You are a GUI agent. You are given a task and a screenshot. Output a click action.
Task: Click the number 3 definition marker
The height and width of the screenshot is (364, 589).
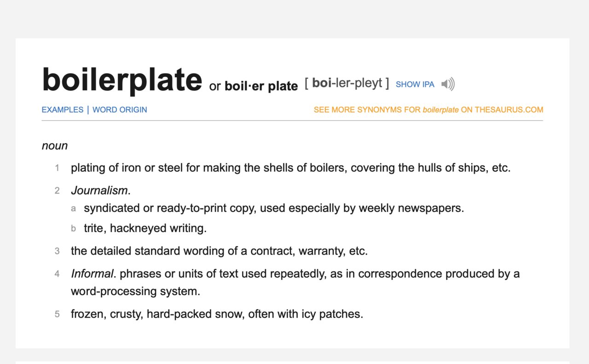point(57,251)
